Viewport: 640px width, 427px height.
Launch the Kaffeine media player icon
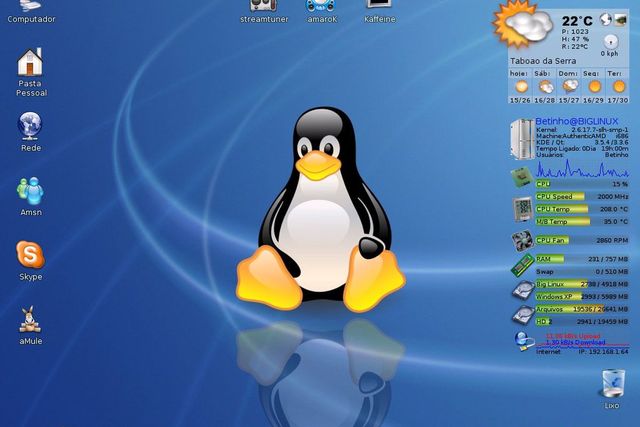click(380, 12)
